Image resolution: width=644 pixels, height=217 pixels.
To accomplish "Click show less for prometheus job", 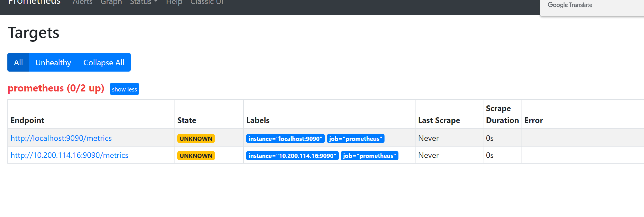I will (x=124, y=89).
